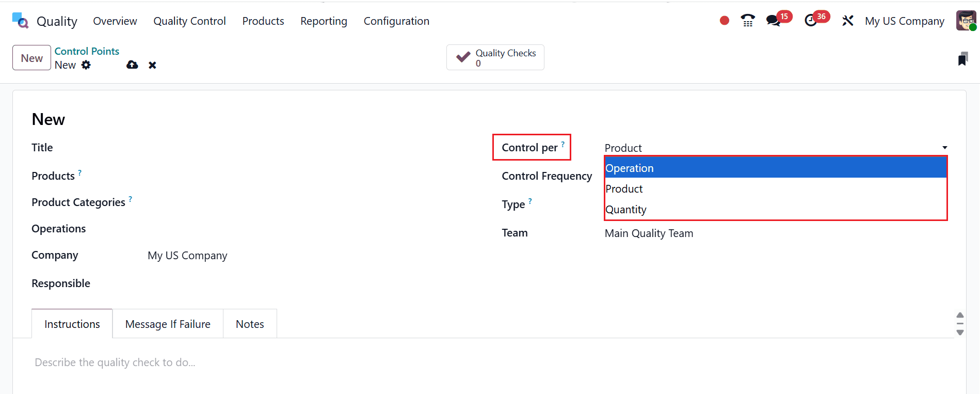Click the help question mark next to Products
980x394 pixels.
[80, 172]
